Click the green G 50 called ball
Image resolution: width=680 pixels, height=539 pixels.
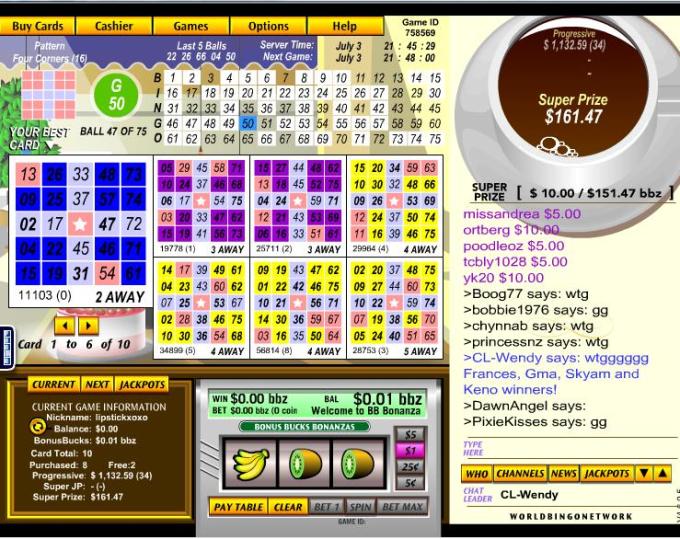pyautogui.click(x=116, y=95)
